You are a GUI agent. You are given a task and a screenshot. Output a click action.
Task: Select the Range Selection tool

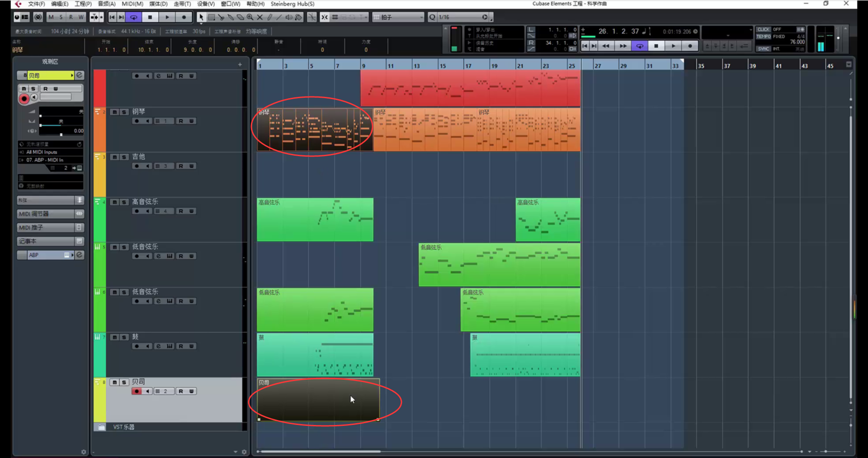(211, 17)
